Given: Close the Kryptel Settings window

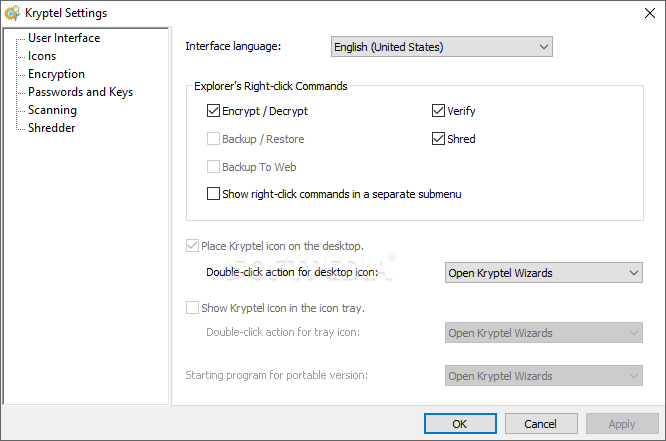Looking at the screenshot, I should pos(649,13).
